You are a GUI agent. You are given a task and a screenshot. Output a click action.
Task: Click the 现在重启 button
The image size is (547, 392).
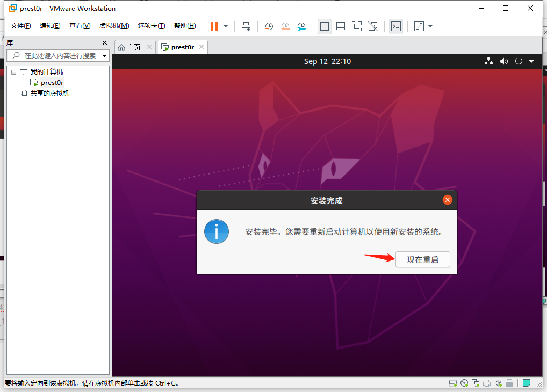(x=422, y=259)
